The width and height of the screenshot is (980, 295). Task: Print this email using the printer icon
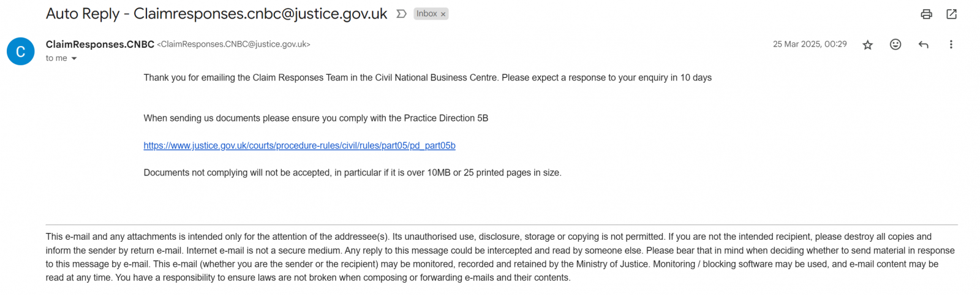[x=926, y=14]
